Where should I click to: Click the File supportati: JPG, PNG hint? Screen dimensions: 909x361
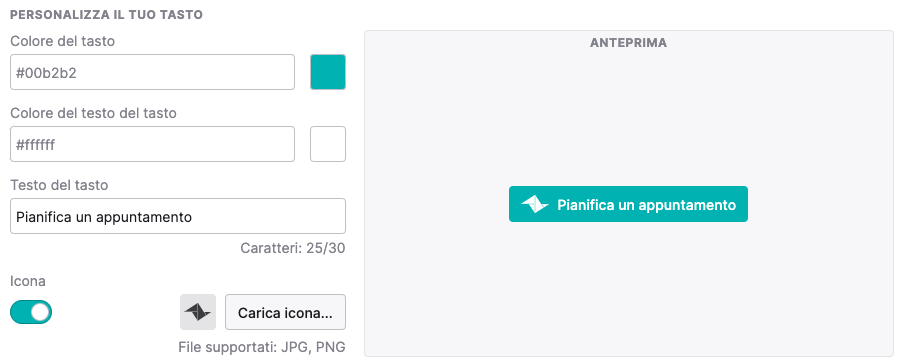(x=262, y=347)
